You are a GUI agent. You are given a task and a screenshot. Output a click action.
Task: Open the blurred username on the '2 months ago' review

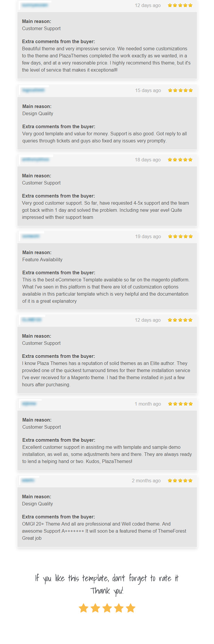[x=28, y=481]
